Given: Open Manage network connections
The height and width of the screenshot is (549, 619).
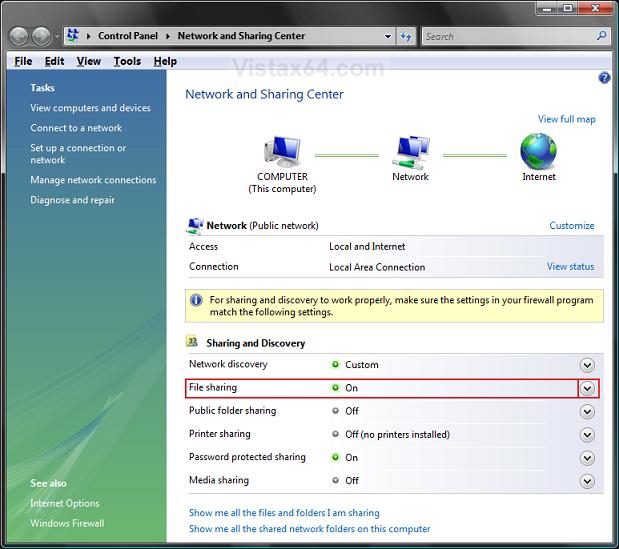Looking at the screenshot, I should click(x=93, y=180).
